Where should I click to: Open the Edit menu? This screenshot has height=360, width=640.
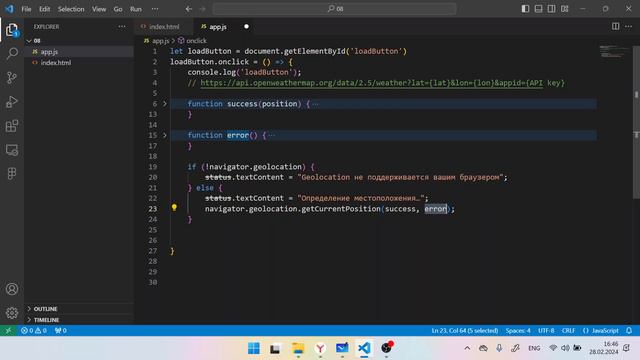(x=44, y=9)
